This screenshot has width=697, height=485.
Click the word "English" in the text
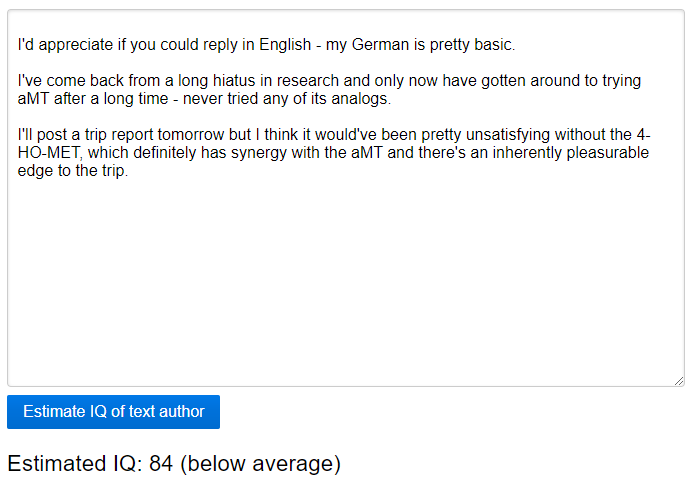[x=285, y=45]
